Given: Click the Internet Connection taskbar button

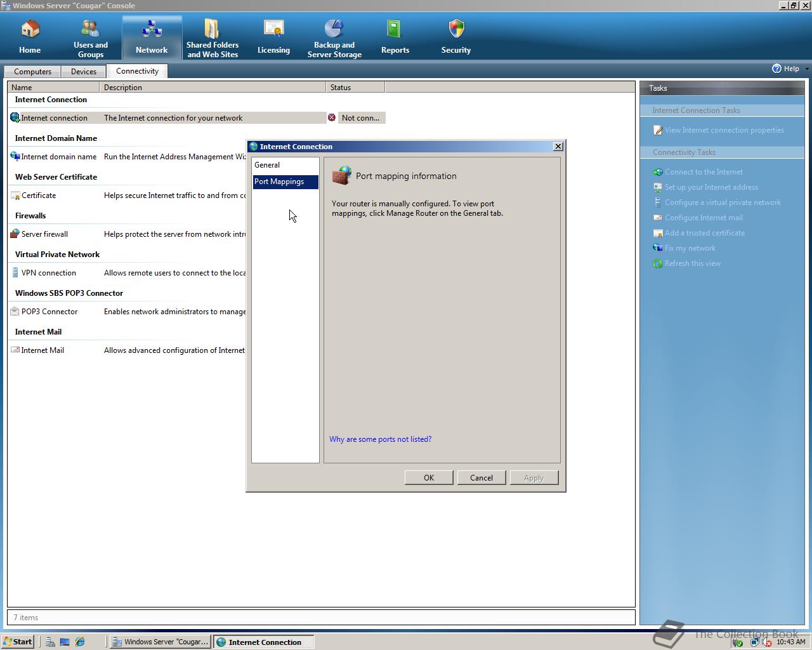Looking at the screenshot, I should click(x=264, y=642).
